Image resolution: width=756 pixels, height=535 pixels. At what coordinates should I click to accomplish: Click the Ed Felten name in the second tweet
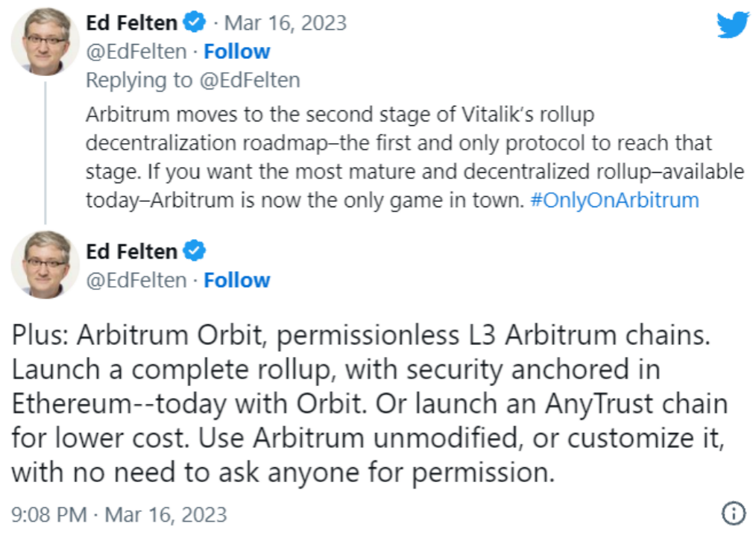click(132, 252)
